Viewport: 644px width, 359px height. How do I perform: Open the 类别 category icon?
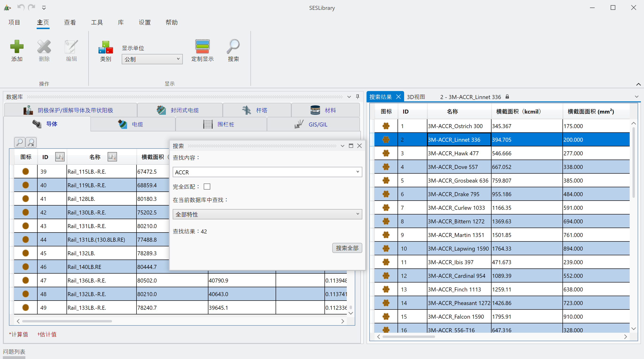105,47
